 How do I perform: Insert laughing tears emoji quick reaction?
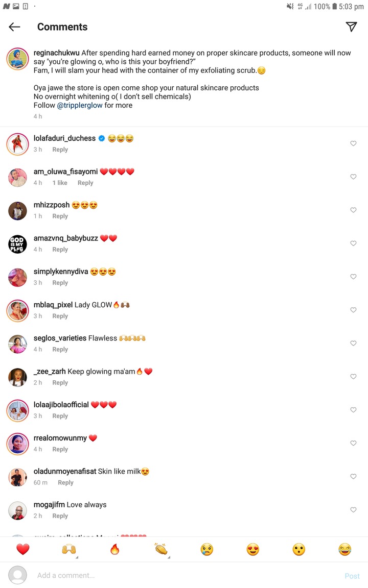(344, 549)
